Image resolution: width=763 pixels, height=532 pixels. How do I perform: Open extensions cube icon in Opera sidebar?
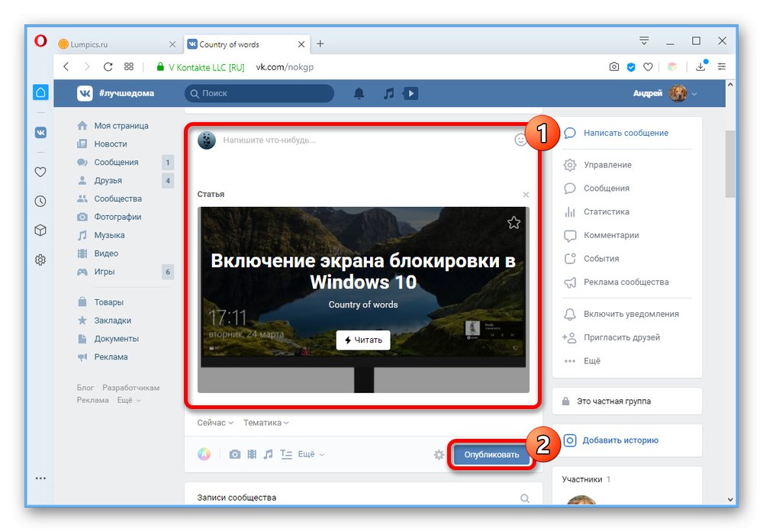point(40,231)
